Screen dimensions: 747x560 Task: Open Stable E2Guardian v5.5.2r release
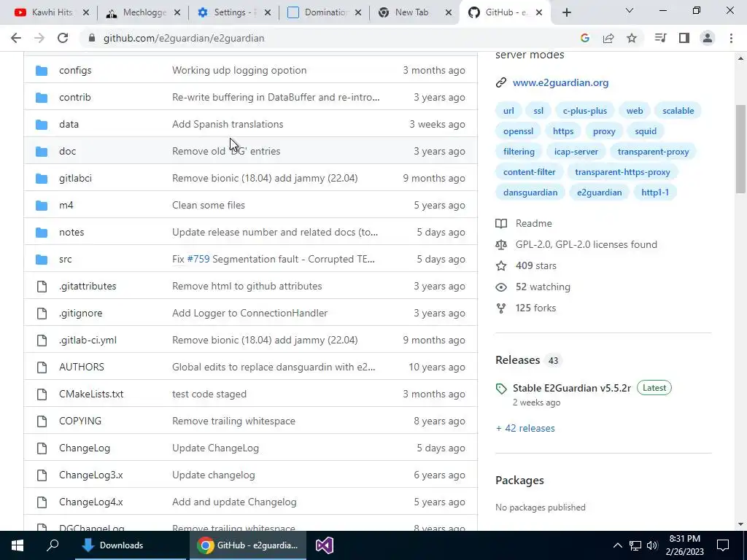572,388
